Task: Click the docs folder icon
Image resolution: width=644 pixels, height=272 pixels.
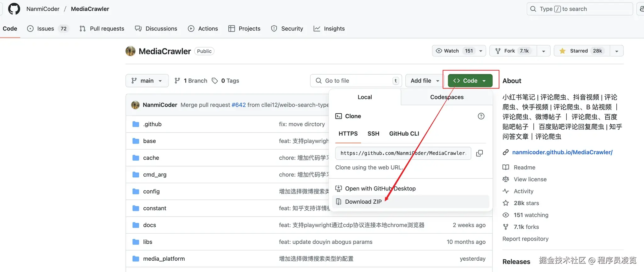Action: click(x=136, y=225)
